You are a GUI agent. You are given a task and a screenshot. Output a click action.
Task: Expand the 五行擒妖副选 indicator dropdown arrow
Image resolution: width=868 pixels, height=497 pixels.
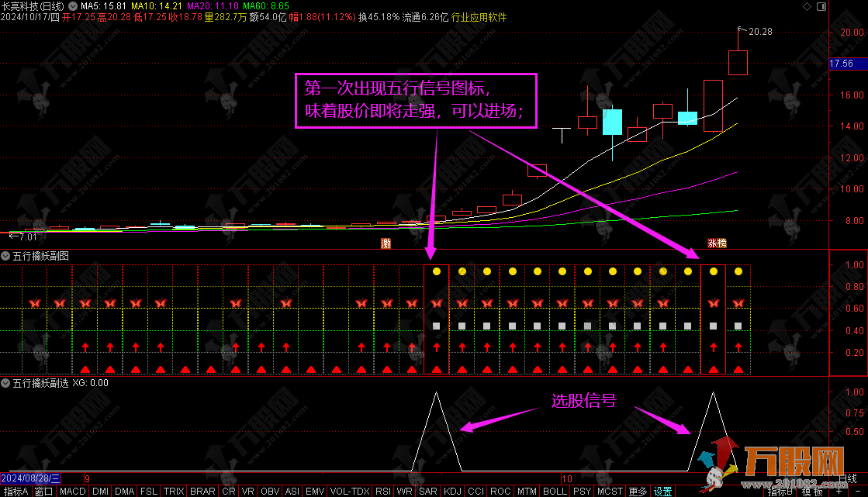coord(5,383)
